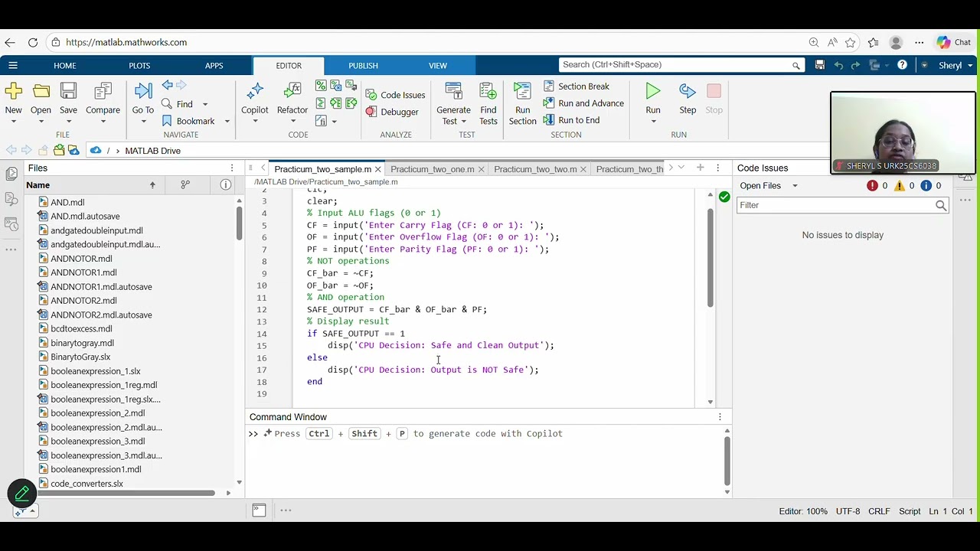This screenshot has height=551, width=980.
Task: Click the info icon in Files header
Action: [225, 184]
